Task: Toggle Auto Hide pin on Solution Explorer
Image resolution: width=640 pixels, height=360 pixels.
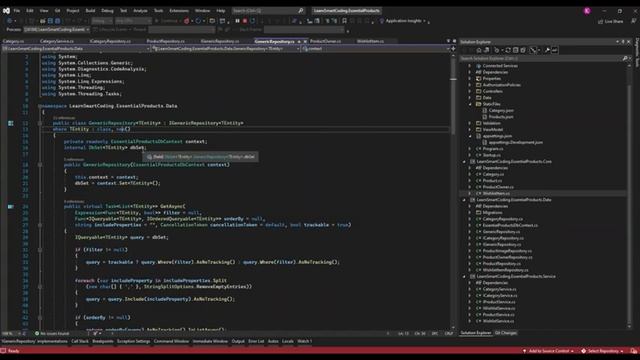Action: pyautogui.click(x=623, y=42)
